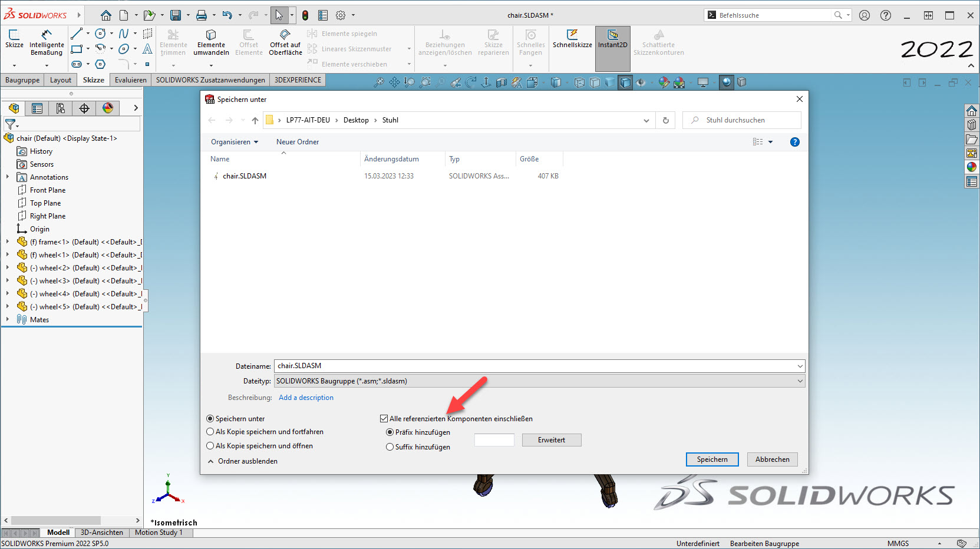
Task: Open the SOLIDWORKS Resources home icon in the task pane
Action: coord(972,111)
